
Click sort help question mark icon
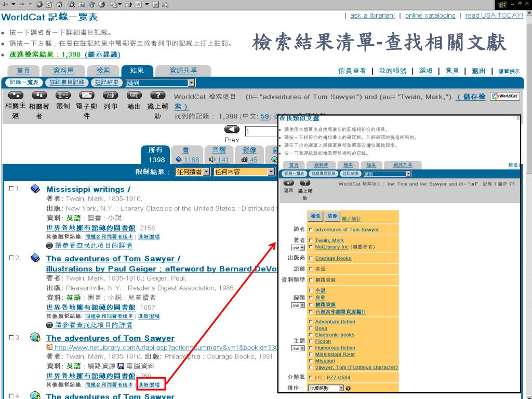(x=348, y=388)
